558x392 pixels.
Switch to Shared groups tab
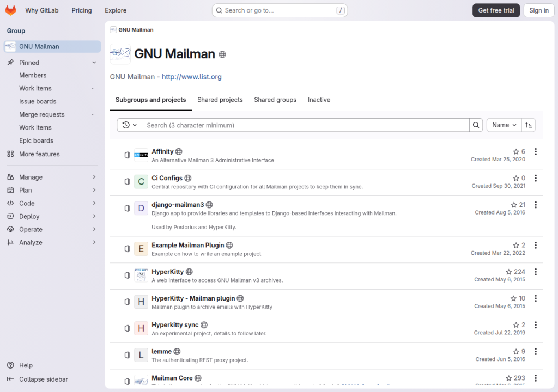pos(275,100)
